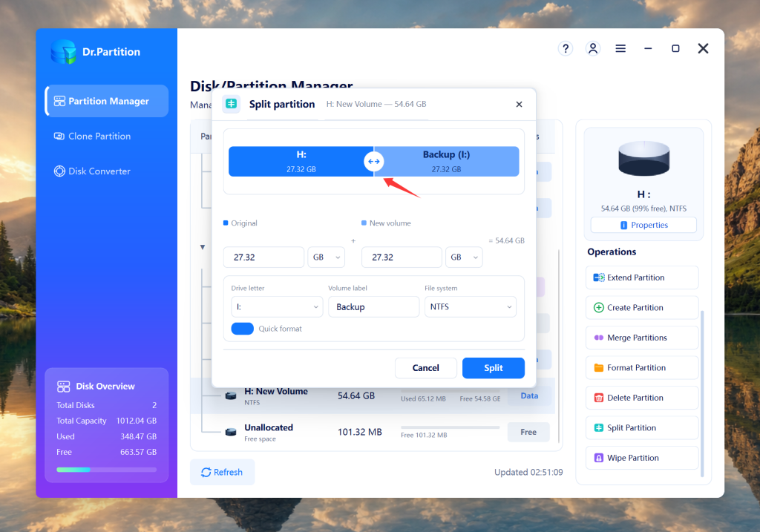Click the Volume label Backup field

(374, 306)
